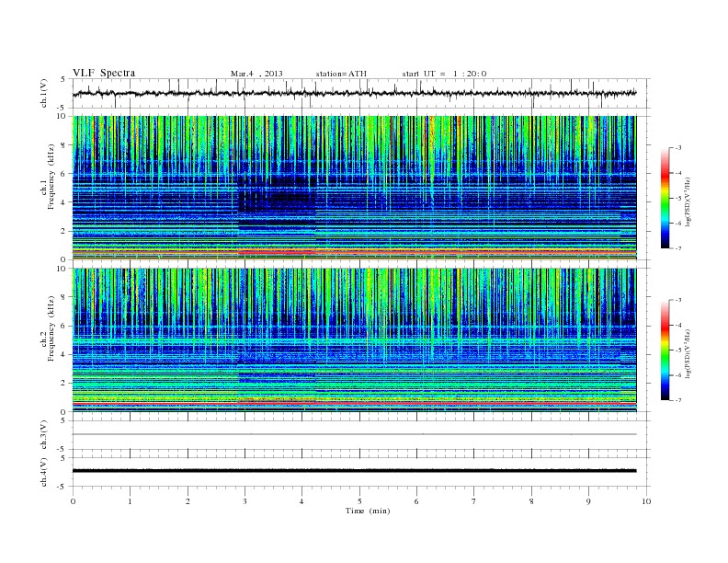
Task: Click the "station=ATH" header text
Action: (341, 74)
